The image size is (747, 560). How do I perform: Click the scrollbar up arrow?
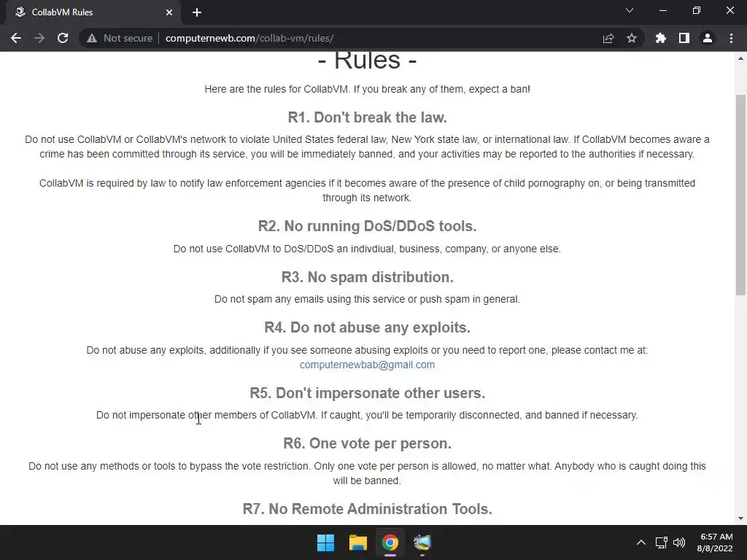click(x=740, y=58)
